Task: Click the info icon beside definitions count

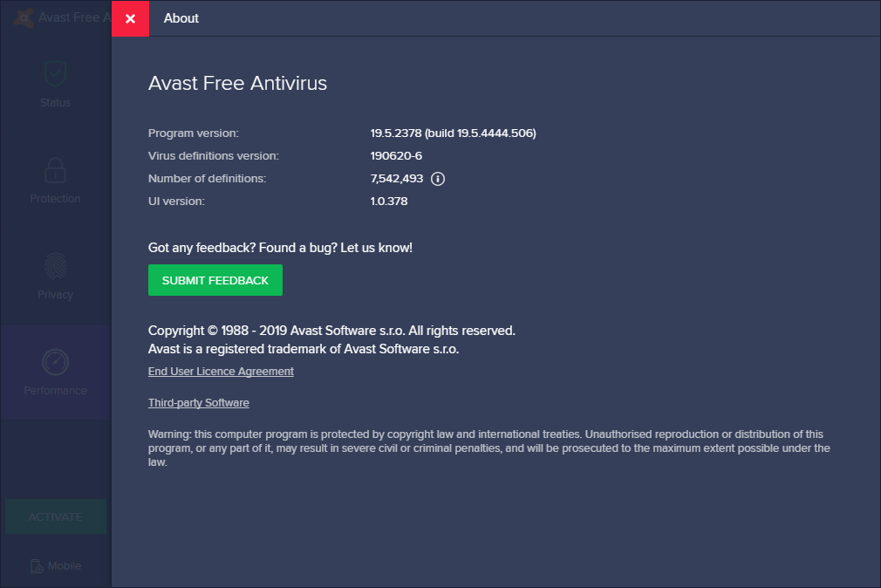Action: [x=438, y=179]
